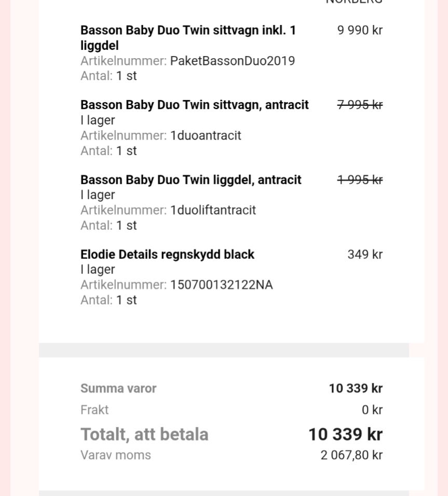The width and height of the screenshot is (448, 496).
Task: Open Elodie Details regnskydd black product
Action: click(167, 254)
